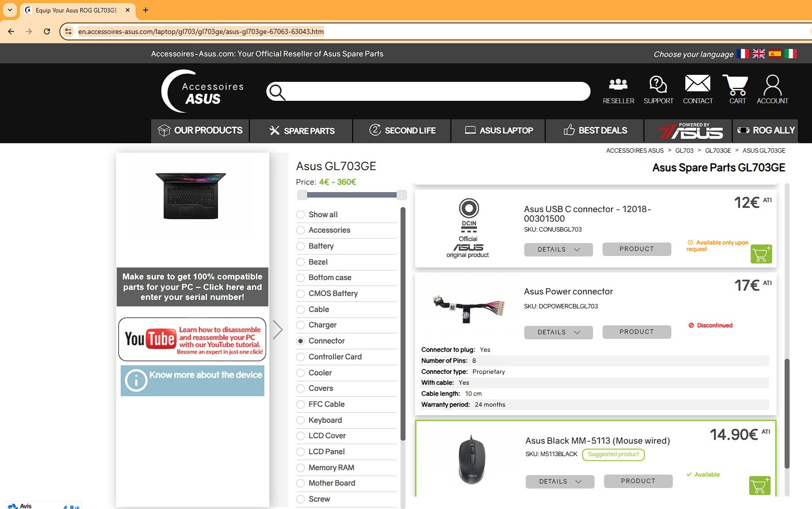Go back in browser history
This screenshot has width=812, height=509.
pyautogui.click(x=11, y=31)
